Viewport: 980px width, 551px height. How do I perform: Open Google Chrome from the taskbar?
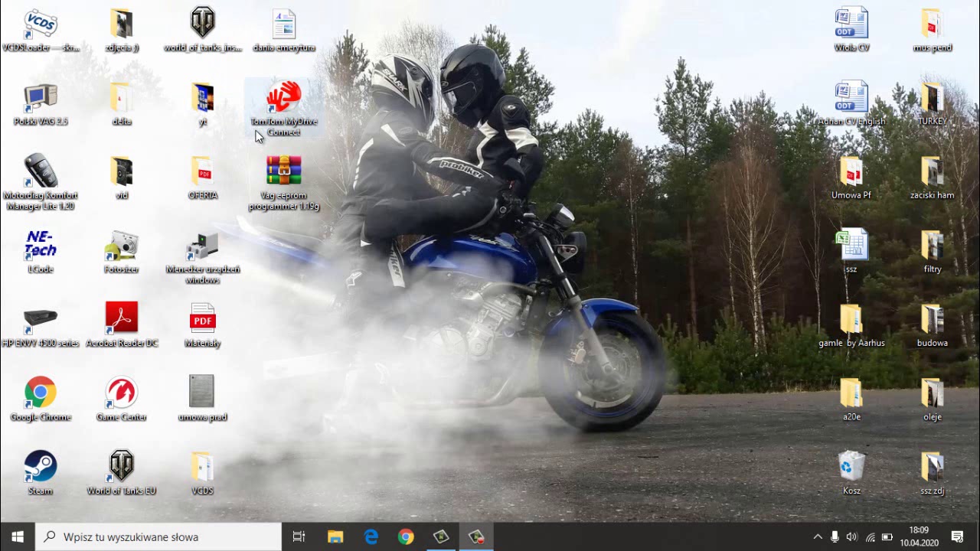[x=406, y=537]
